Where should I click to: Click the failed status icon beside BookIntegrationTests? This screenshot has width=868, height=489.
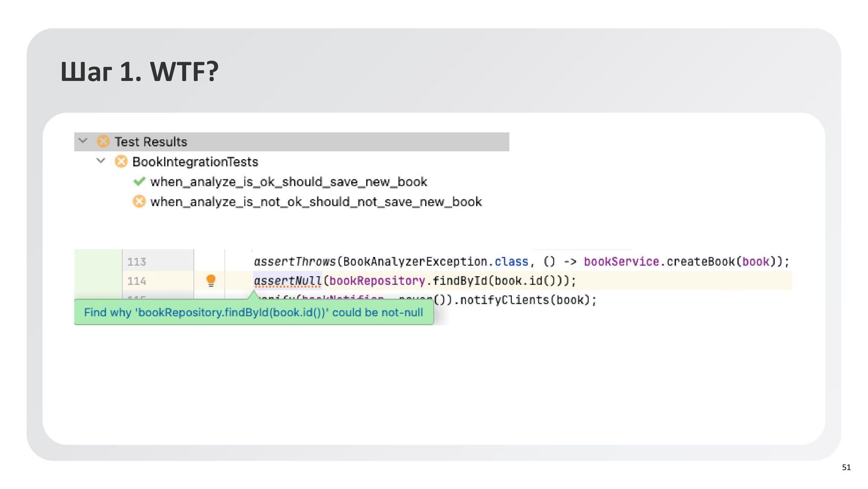pos(121,161)
